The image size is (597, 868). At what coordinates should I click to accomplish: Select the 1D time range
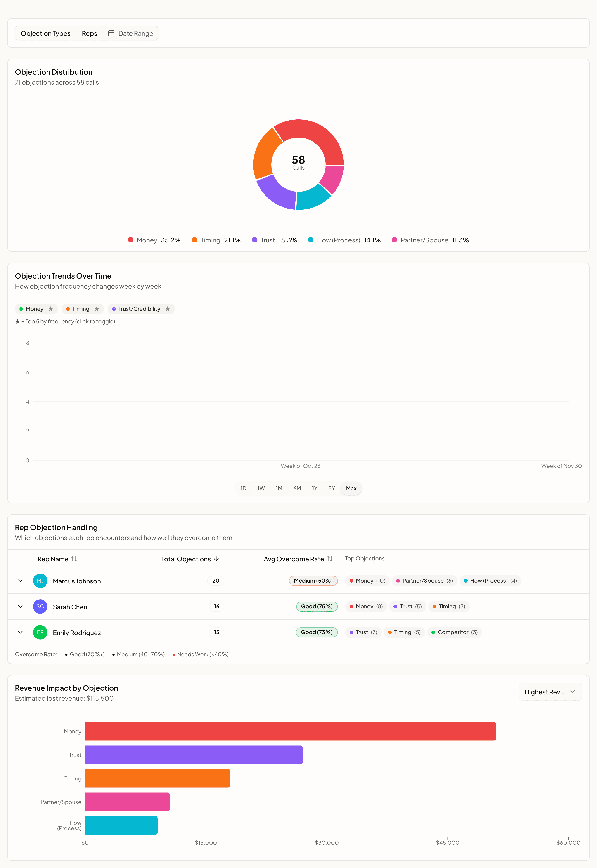pos(243,488)
